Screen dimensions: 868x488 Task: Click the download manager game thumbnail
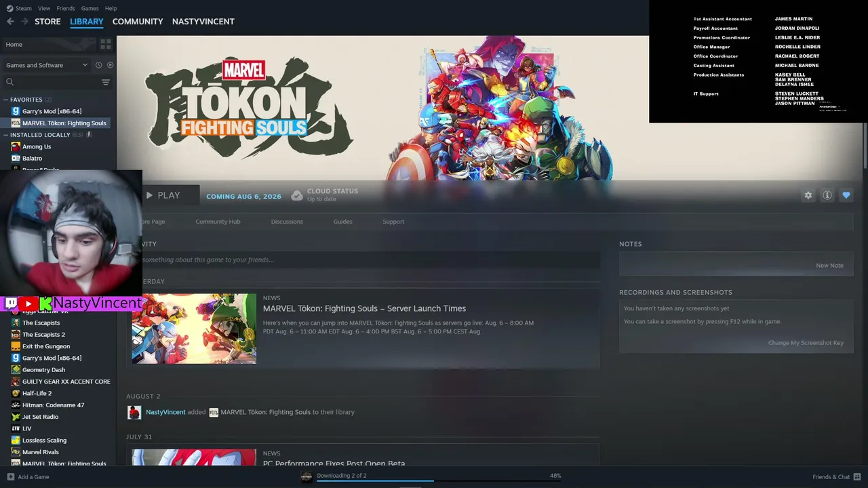pyautogui.click(x=307, y=476)
